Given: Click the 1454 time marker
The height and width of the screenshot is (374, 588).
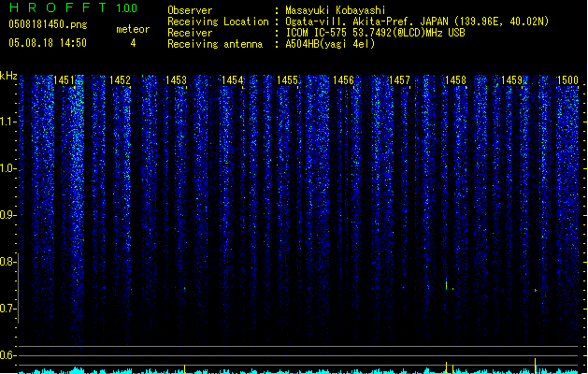Looking at the screenshot, I should tap(232, 80).
